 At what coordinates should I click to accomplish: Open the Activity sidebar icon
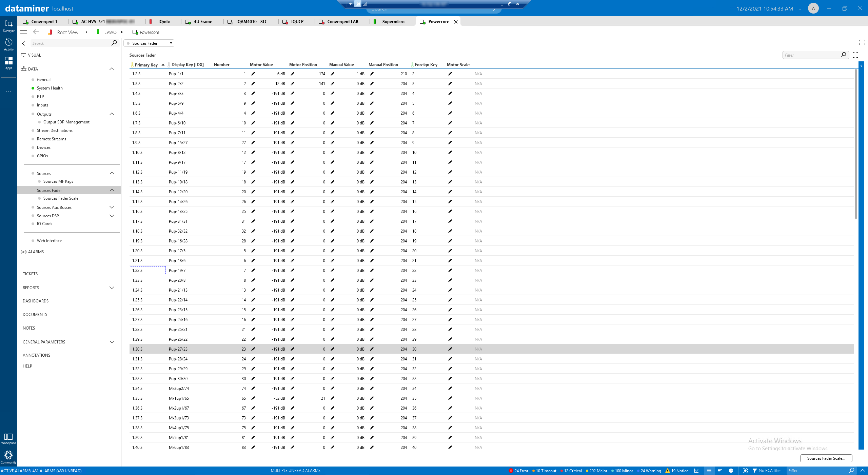point(8,44)
